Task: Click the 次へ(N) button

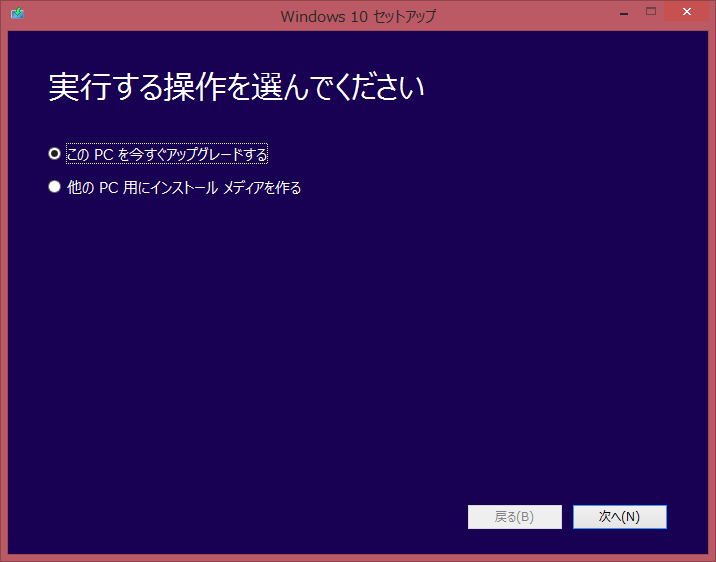Action: pyautogui.click(x=620, y=517)
